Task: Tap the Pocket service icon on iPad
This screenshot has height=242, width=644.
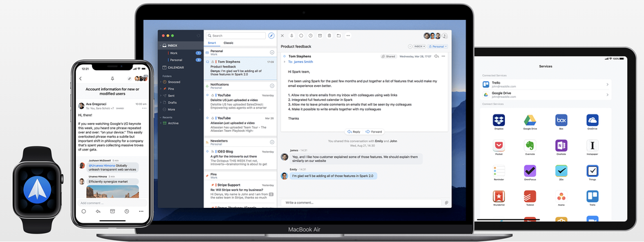Action: point(498,145)
